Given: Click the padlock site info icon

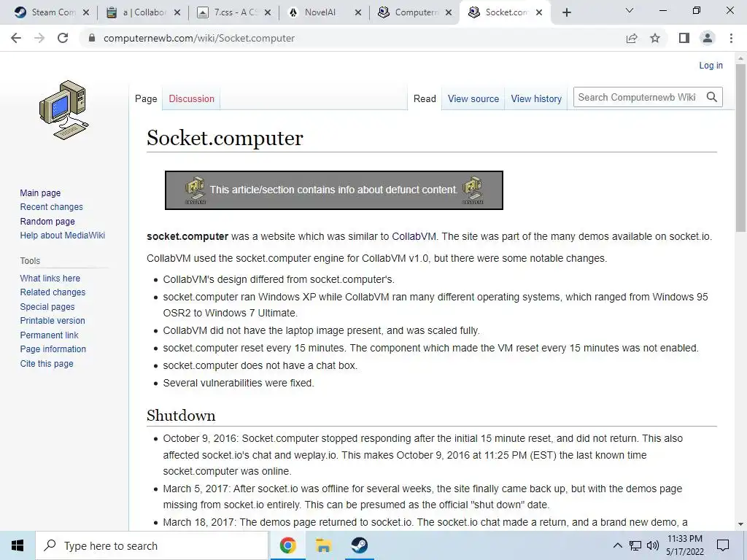Looking at the screenshot, I should 92,38.
